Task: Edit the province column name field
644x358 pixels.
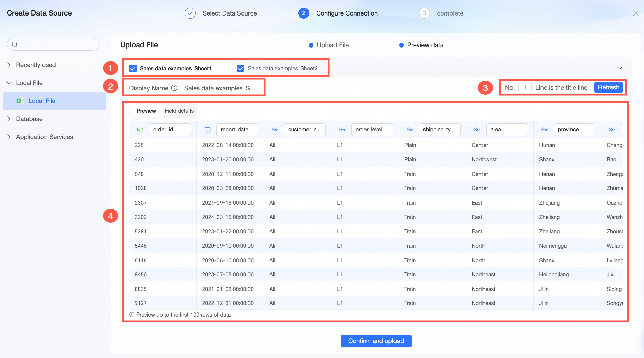Action: point(575,129)
